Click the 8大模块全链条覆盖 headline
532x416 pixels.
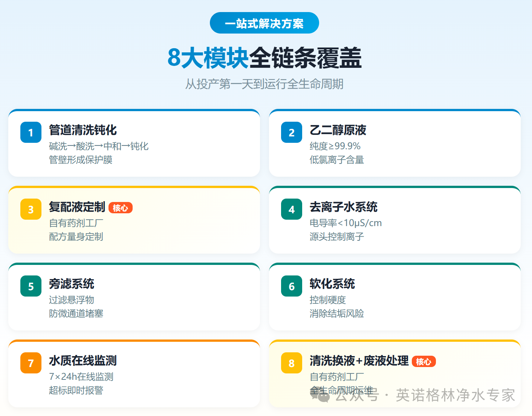point(264,58)
